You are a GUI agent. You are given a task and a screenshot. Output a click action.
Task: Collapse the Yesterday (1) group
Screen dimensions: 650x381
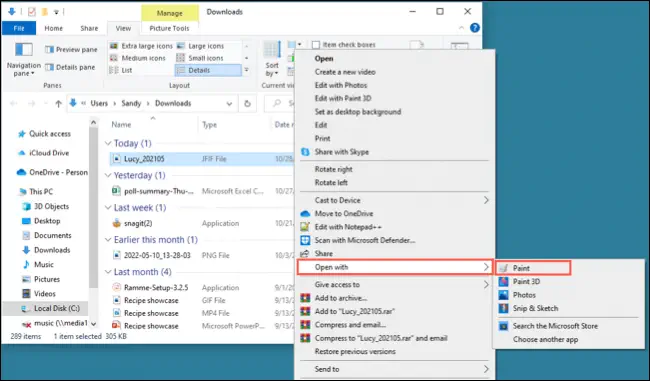click(108, 175)
